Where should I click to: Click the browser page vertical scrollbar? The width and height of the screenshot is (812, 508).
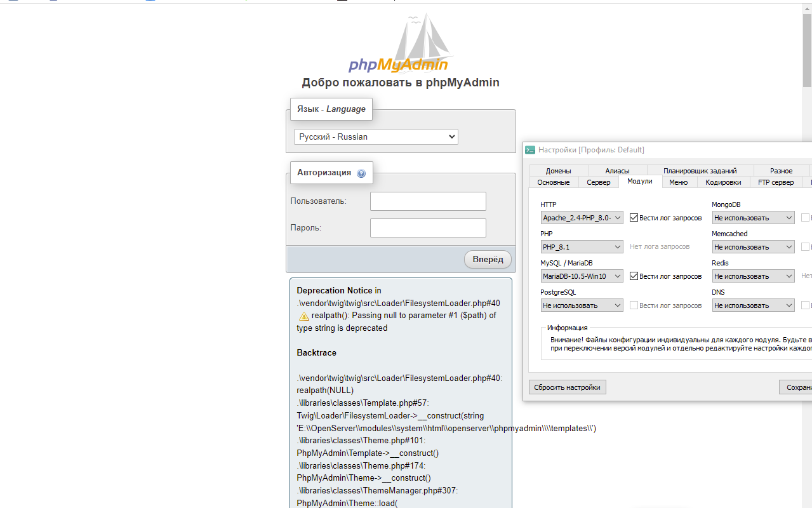pyautogui.click(x=807, y=51)
